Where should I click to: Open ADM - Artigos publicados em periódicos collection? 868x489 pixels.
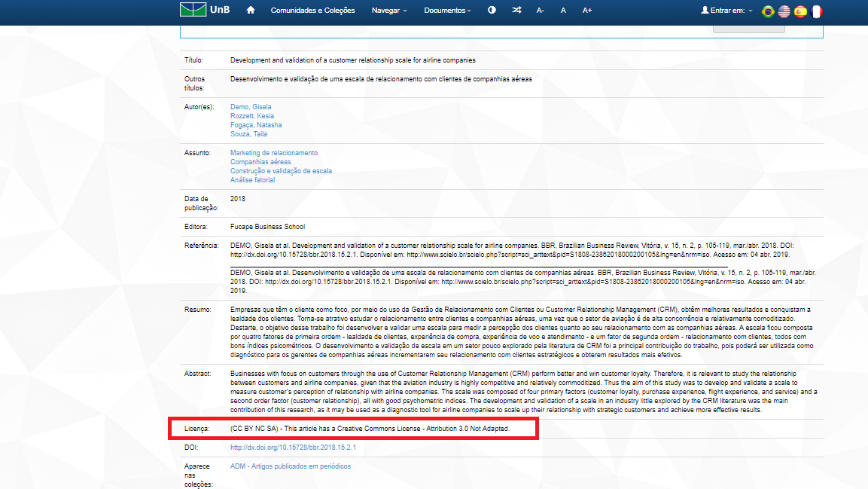pos(290,466)
